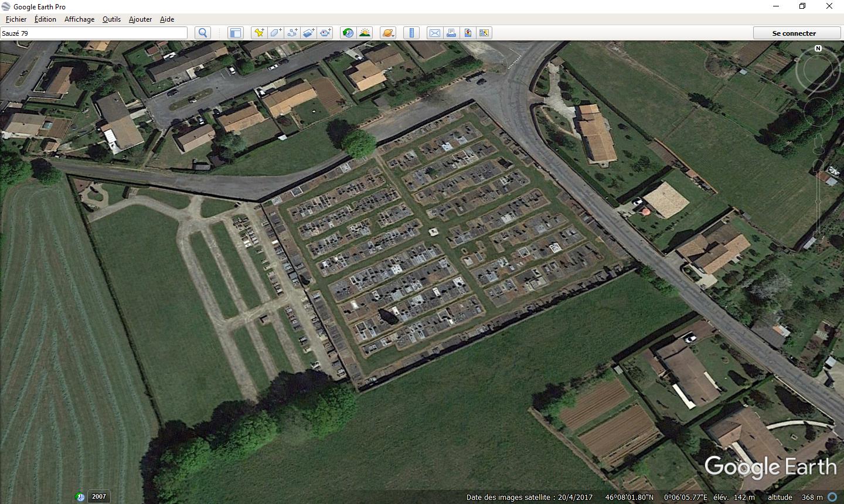Show historical imagery clock icon

click(x=348, y=33)
